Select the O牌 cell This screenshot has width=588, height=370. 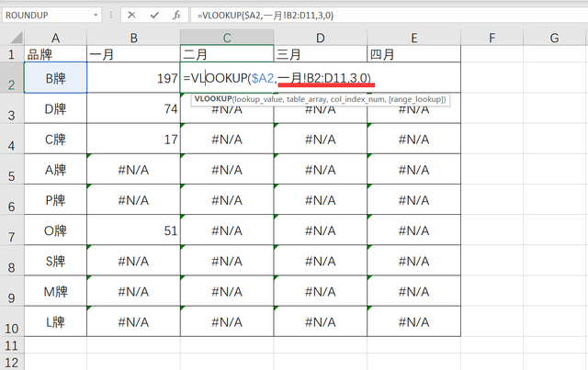pos(55,230)
